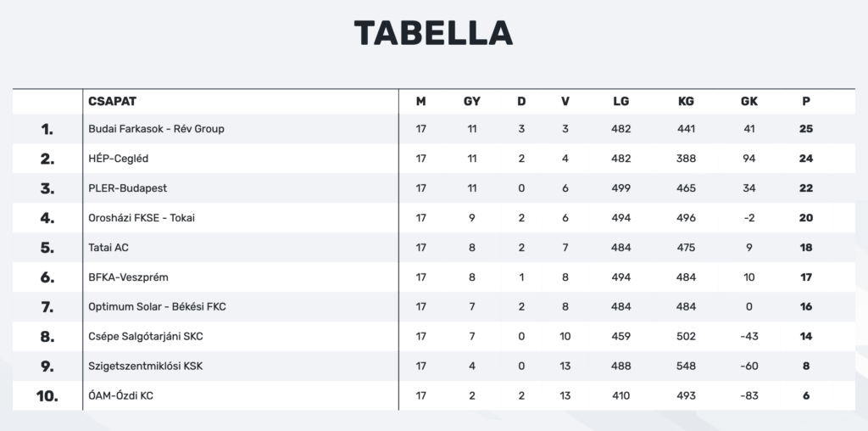
Task: Click the Budai Farkasok - Rév Group team name
Action: [x=156, y=129]
